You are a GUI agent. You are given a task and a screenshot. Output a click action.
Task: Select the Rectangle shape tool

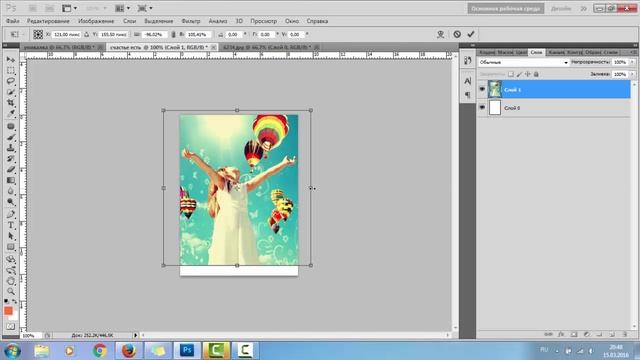tap(11, 247)
